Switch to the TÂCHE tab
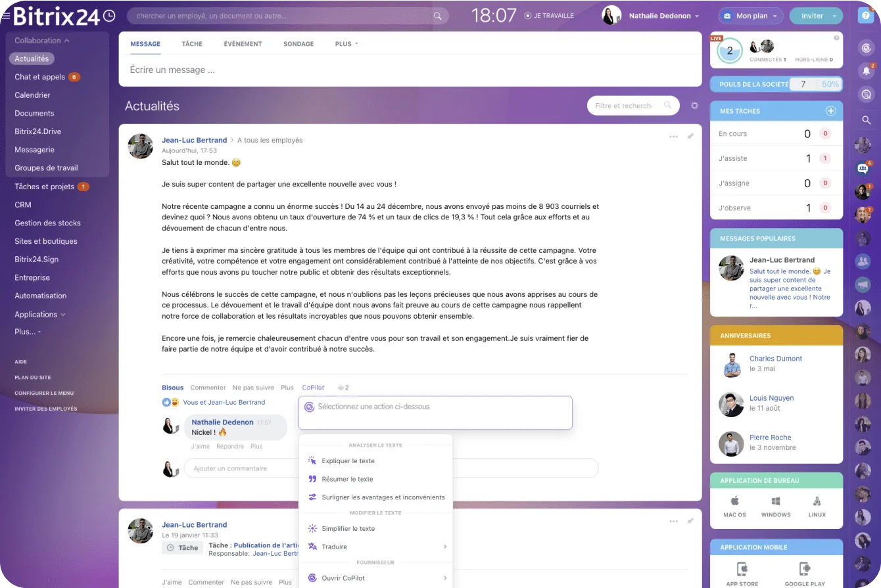Screen dimensions: 881x588 (x=192, y=44)
